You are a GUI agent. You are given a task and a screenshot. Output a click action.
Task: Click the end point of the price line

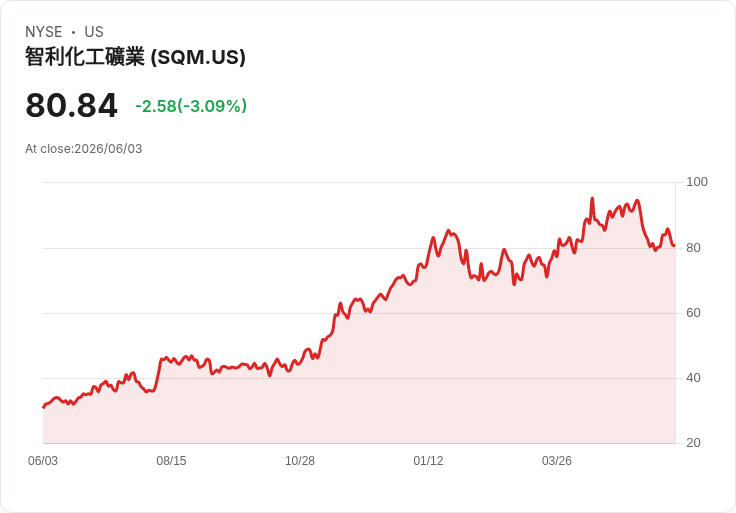tap(674, 245)
